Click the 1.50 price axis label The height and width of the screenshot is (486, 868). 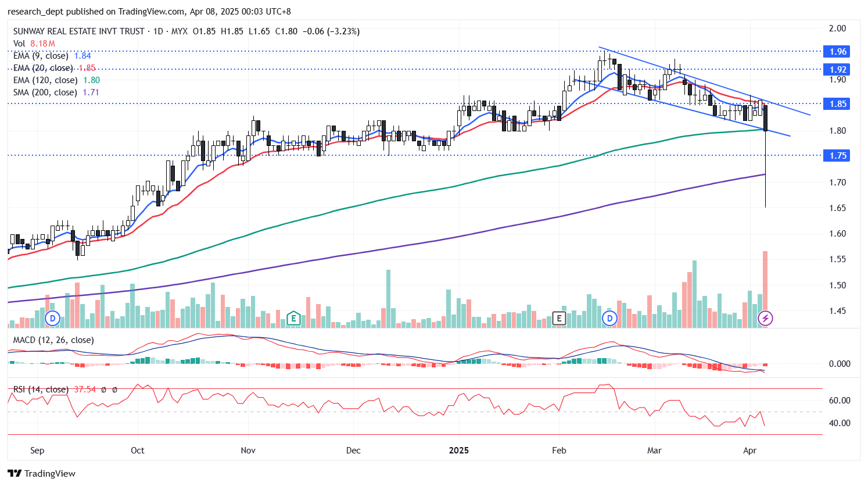837,285
